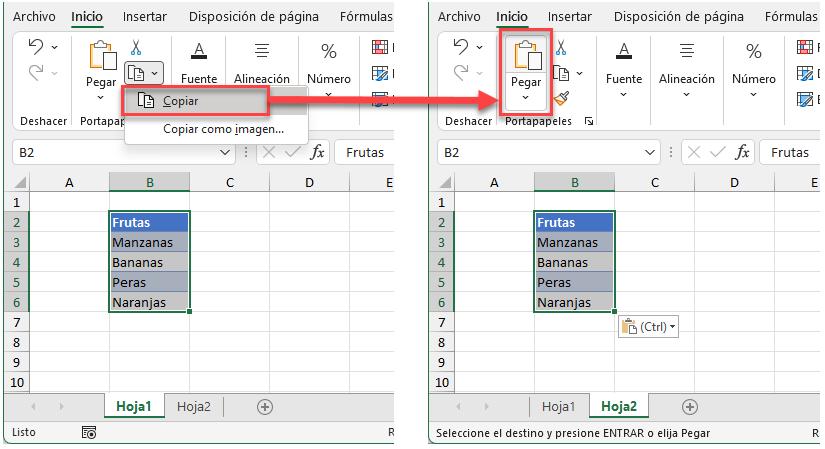Expand Name Box dropdown in left window
The image size is (825, 449).
tap(225, 153)
